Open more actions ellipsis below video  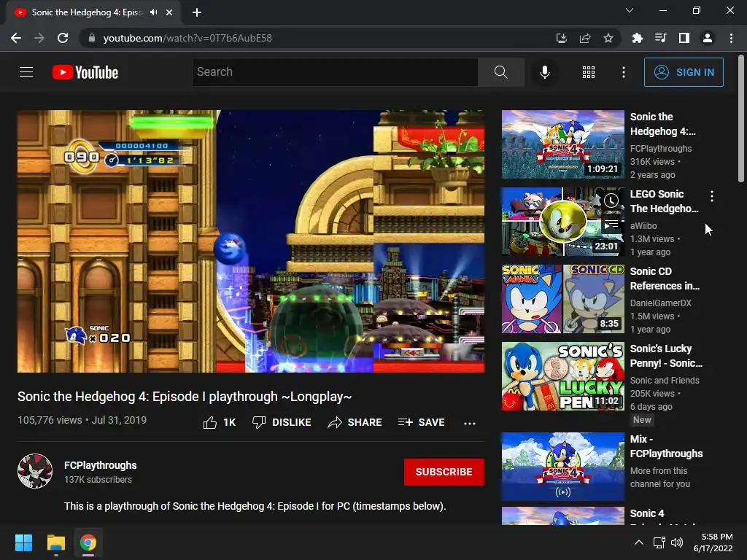[x=470, y=423]
